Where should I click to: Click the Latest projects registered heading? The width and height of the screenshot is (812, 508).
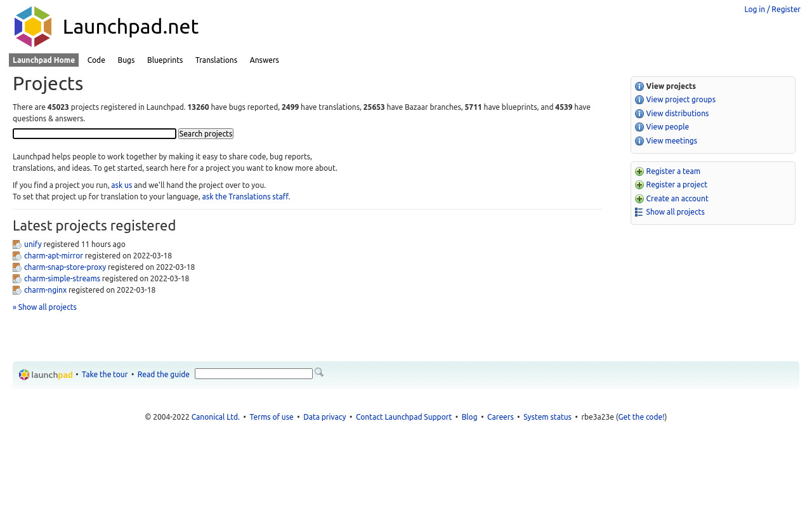tap(94, 225)
